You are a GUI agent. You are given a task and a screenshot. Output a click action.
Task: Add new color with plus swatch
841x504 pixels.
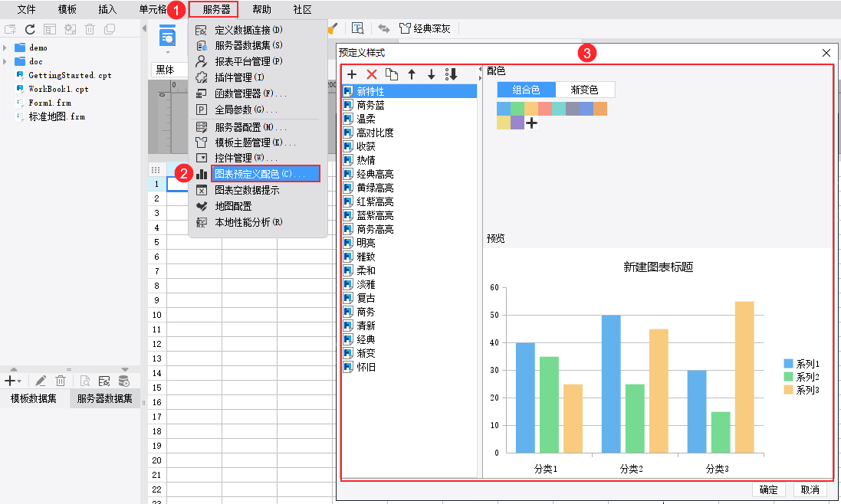pyautogui.click(x=531, y=123)
